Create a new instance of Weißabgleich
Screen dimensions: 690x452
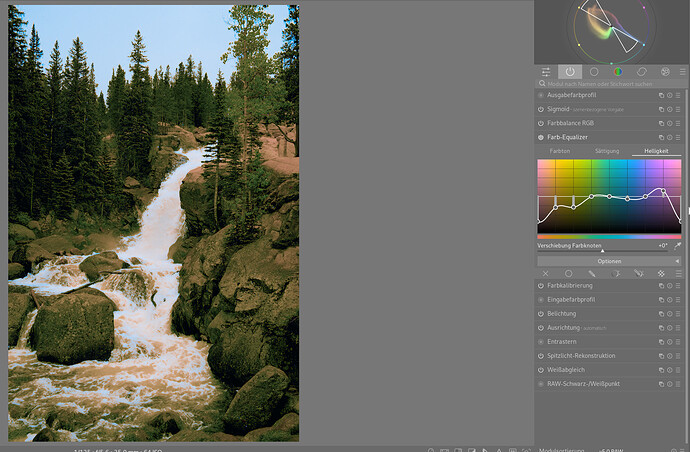click(x=661, y=369)
